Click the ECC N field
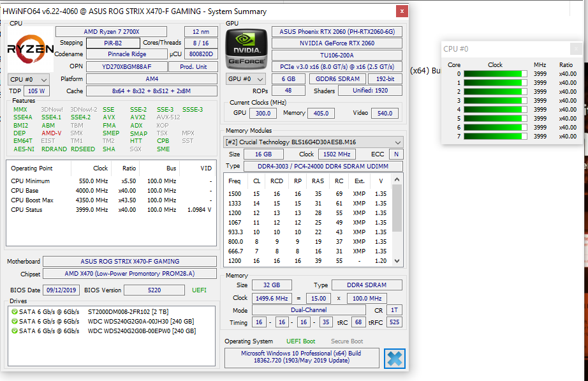Image resolution: width=588 pixels, height=381 pixels. 397,154
